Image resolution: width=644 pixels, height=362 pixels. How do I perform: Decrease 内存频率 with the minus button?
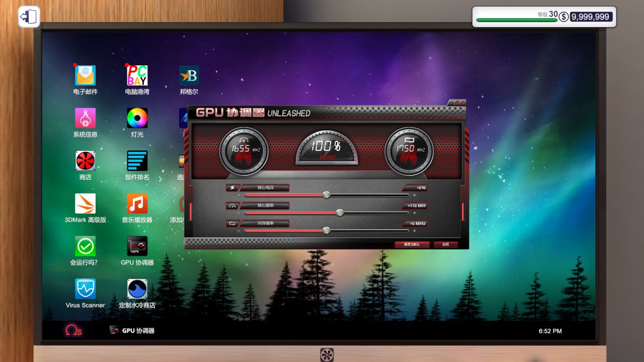pos(238,231)
